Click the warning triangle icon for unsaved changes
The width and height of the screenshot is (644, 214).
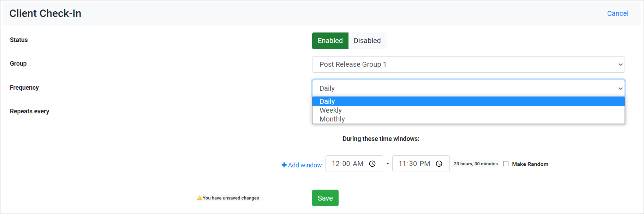[x=199, y=198]
